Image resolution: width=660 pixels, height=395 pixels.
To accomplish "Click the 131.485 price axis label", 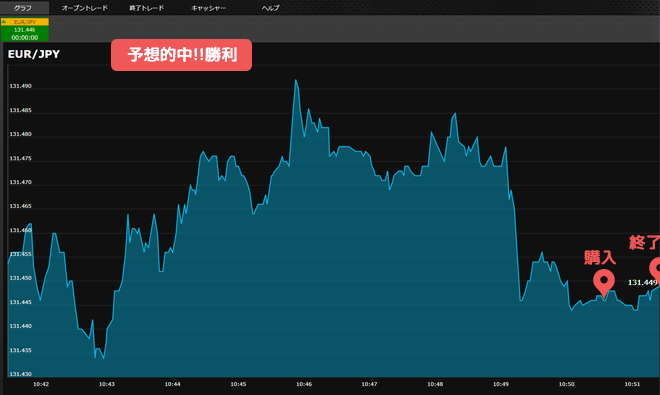I will [x=20, y=110].
